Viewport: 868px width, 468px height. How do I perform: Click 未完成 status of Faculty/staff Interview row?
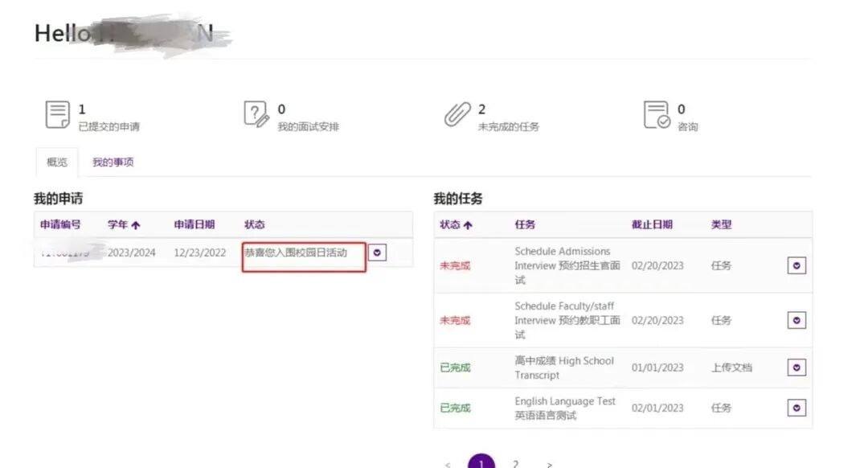[x=455, y=321]
